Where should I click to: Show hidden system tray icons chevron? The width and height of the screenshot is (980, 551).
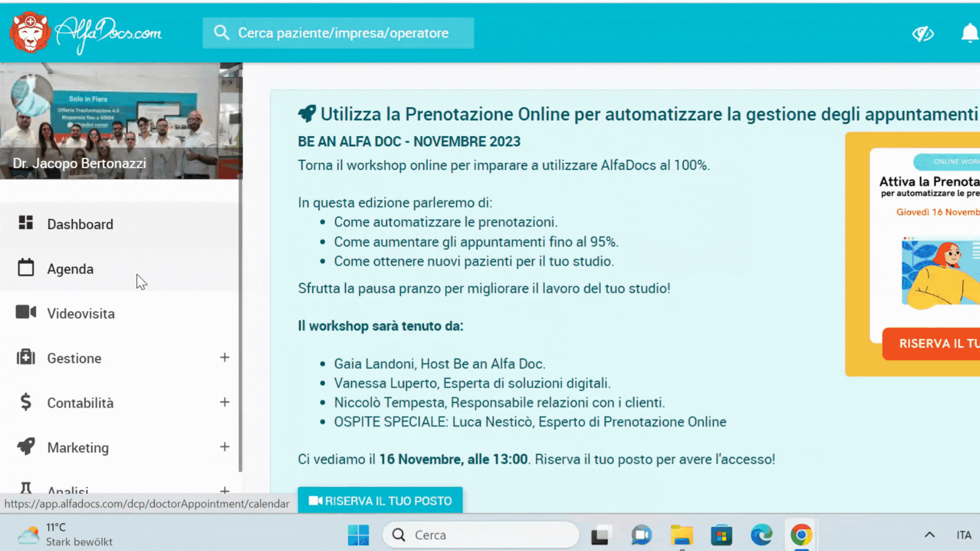(929, 535)
